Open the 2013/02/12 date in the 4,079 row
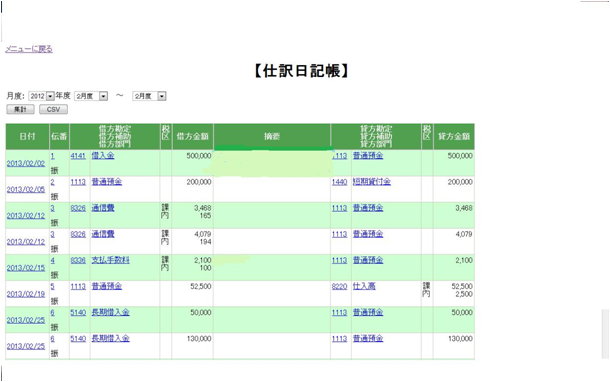 pos(26,242)
